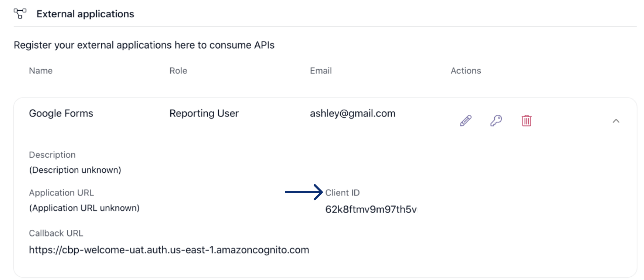The image size is (644, 280).
Task: Click the (Description unknown) text
Action: (x=75, y=170)
